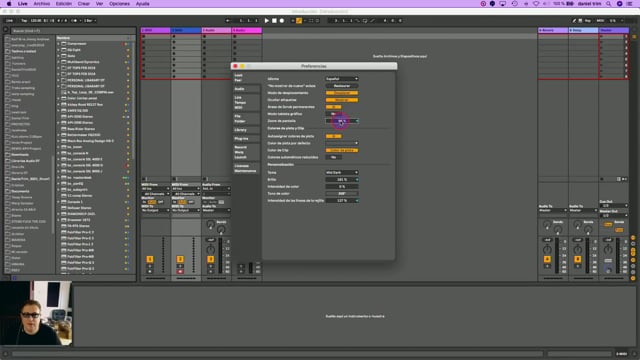Open the Tema theme dropdown
Screen dimensions: 640x360
pyautogui.click(x=342, y=172)
